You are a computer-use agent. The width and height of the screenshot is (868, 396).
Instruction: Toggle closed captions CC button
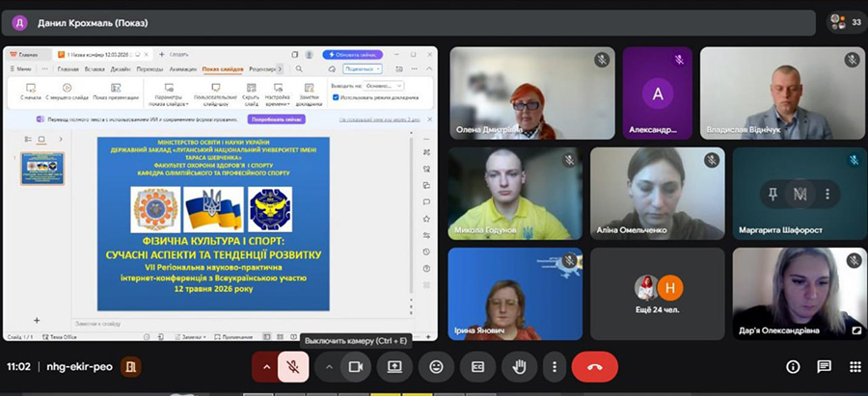pos(477,367)
